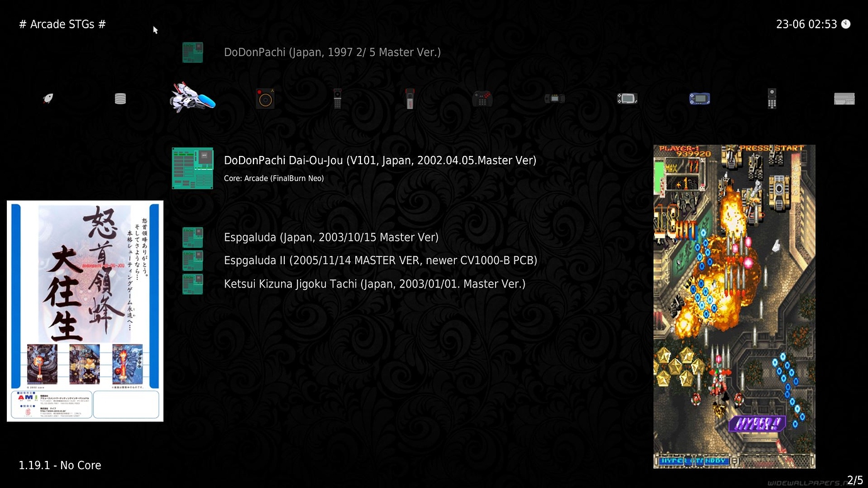868x488 pixels.
Task: Click the # Arcade STGs # title
Action: click(62, 24)
